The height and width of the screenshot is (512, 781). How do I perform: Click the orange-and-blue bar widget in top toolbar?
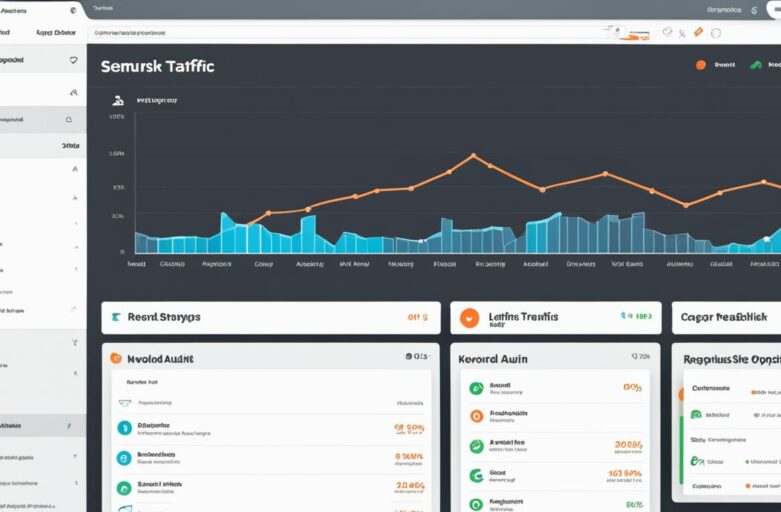pyautogui.click(x=638, y=35)
